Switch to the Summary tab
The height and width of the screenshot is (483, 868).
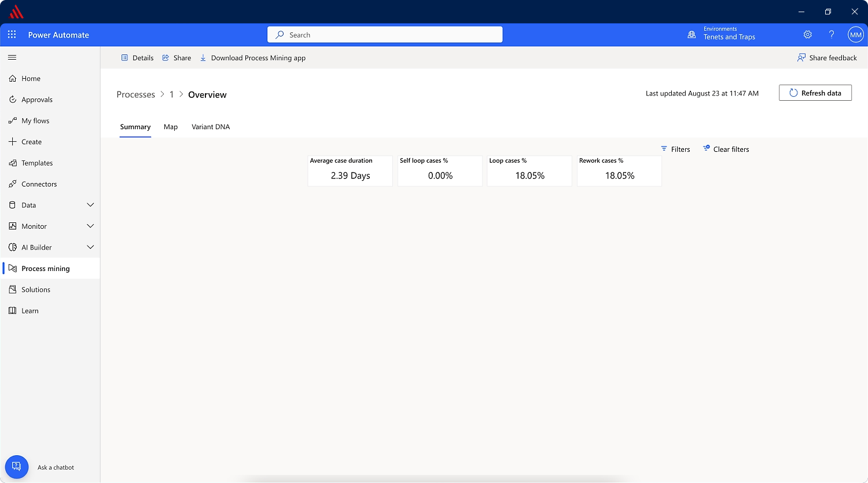(135, 127)
